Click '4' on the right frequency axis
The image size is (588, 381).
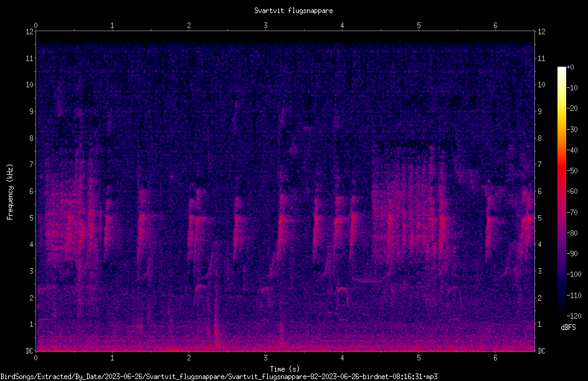point(540,244)
